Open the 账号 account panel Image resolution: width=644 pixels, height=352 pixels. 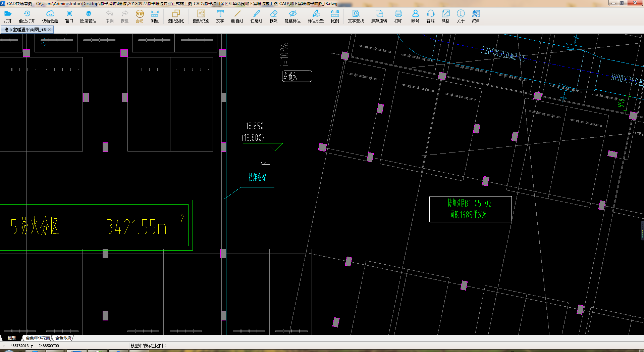[x=415, y=16]
